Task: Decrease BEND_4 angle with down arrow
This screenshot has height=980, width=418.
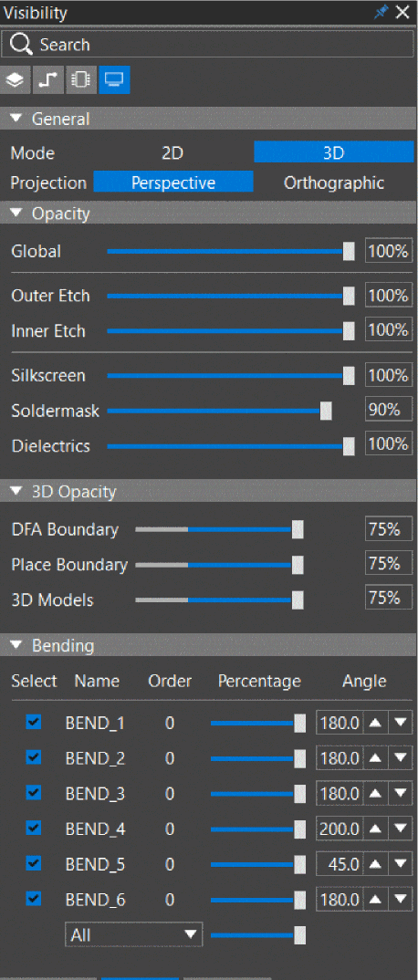Action: point(401,829)
